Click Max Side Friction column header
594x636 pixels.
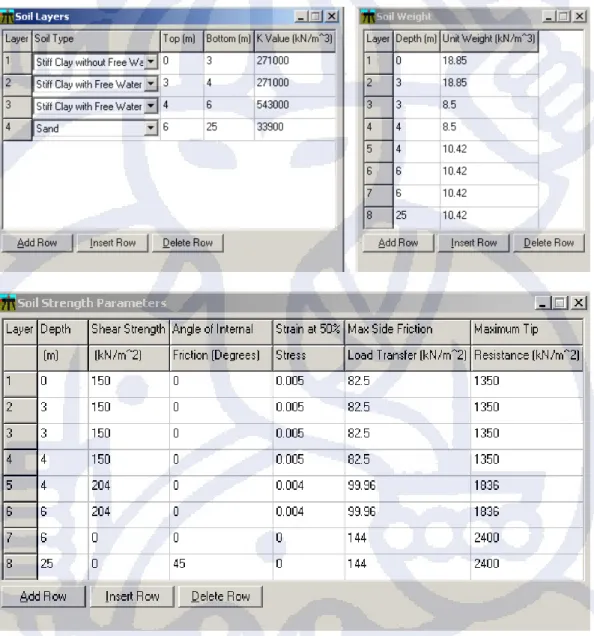click(x=407, y=345)
